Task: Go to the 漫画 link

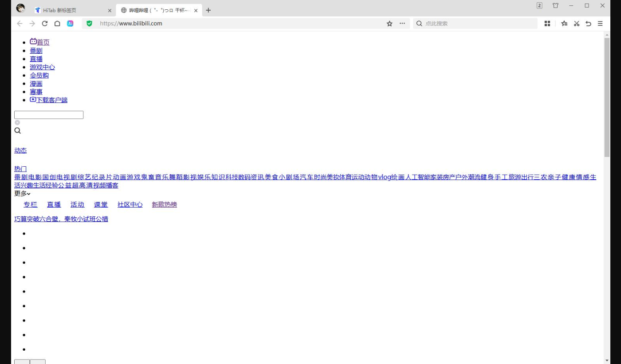Action: pyautogui.click(x=36, y=83)
